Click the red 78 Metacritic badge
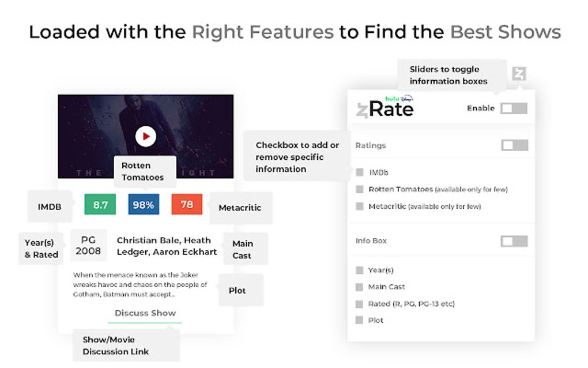Image resolution: width=588 pixels, height=368 pixels. tap(187, 205)
